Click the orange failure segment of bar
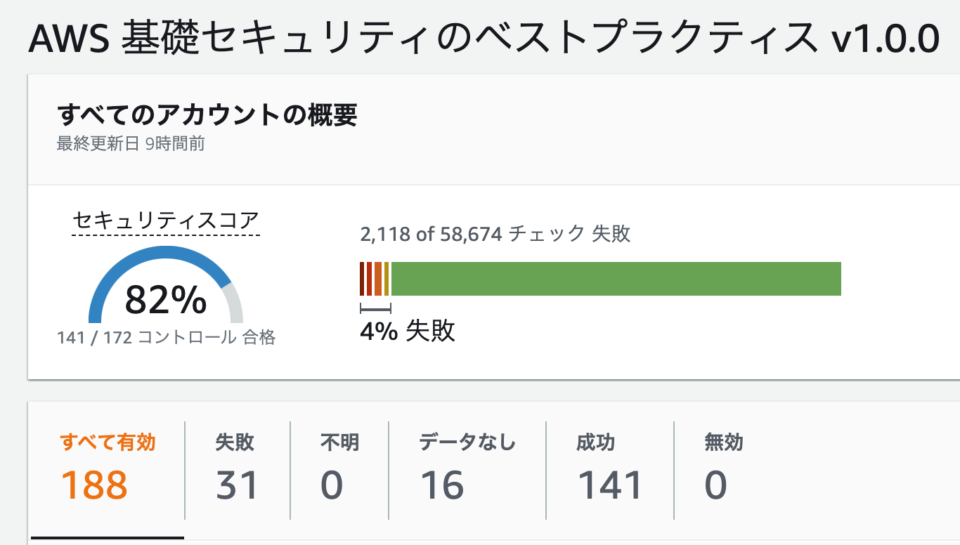Viewport: 960px width, 545px height. 378,279
